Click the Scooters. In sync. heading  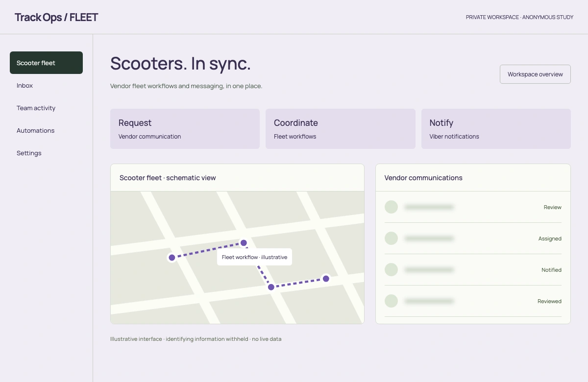180,64
